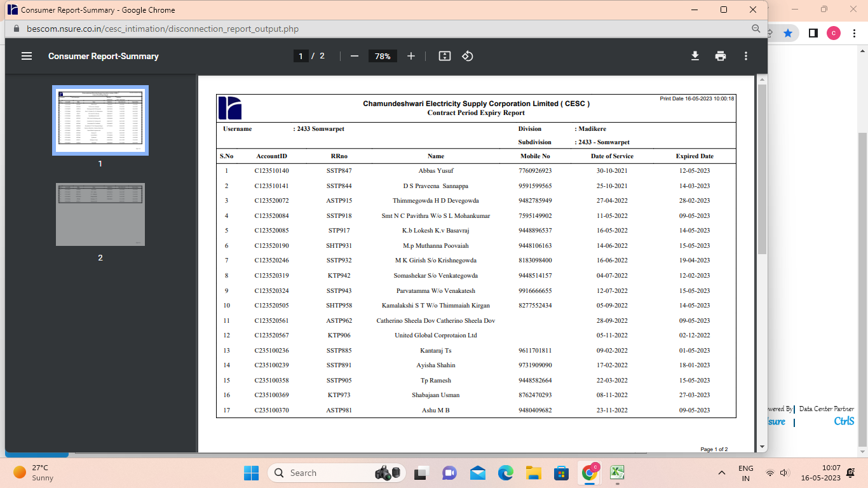Click the profile avatar in background Chrome window

(834, 33)
